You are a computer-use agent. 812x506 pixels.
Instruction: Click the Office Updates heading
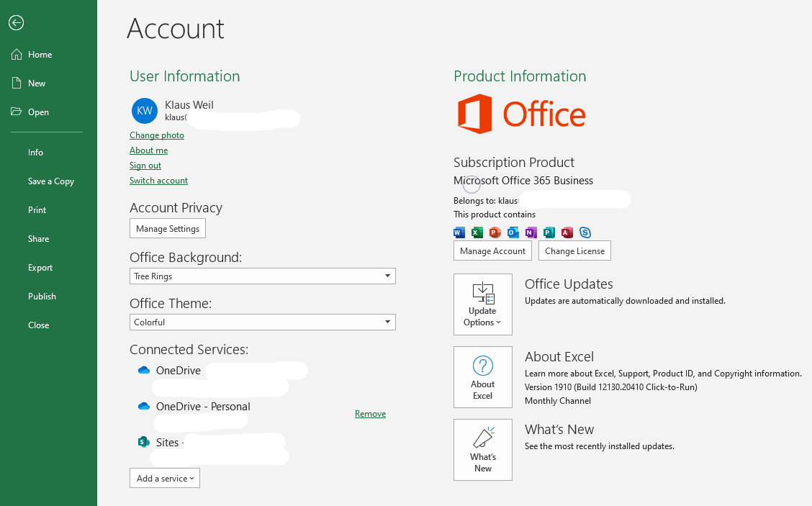(x=569, y=284)
